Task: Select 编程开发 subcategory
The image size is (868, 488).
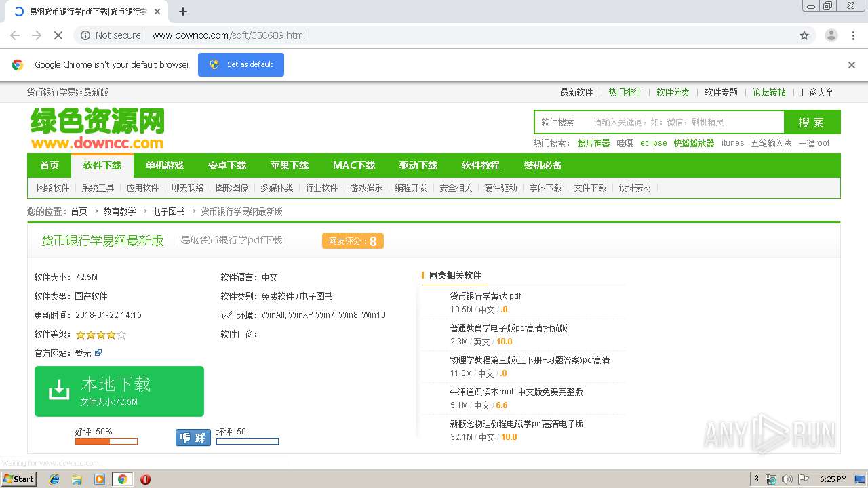Action: 411,188
